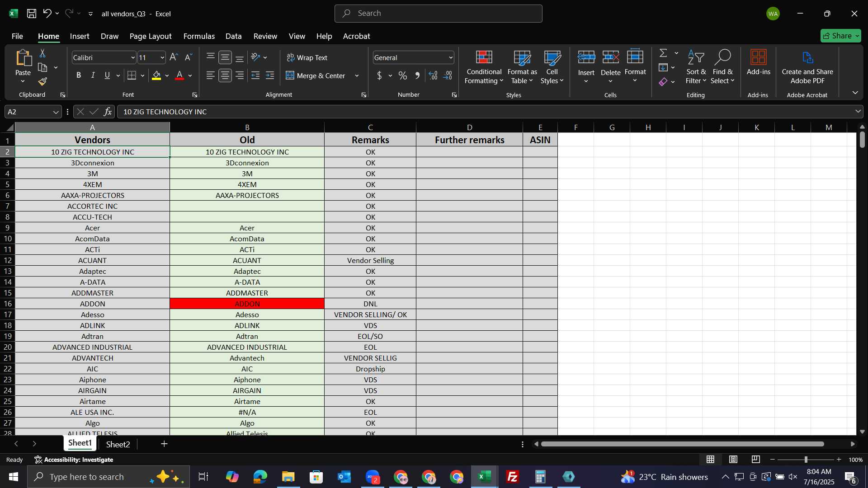The image size is (868, 488).
Task: Click the Undo arrow icon
Action: (47, 14)
